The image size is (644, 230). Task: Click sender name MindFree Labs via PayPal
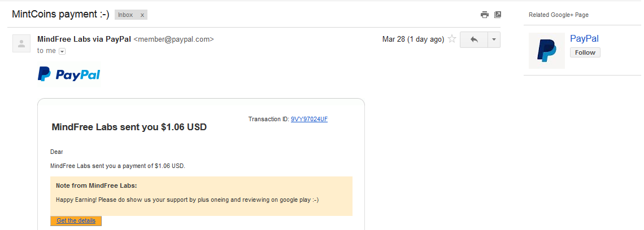tap(84, 39)
